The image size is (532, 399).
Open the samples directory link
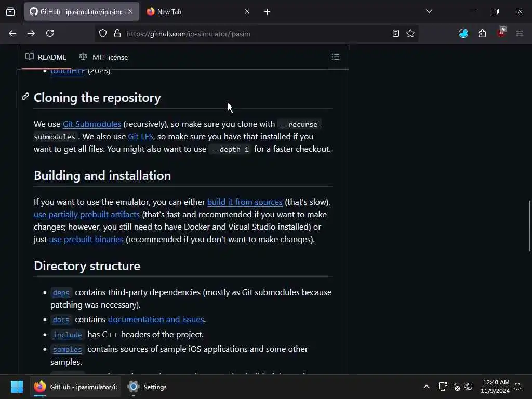[x=67, y=349]
